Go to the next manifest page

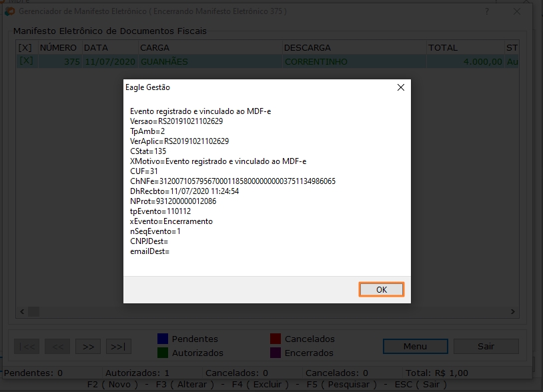[x=89, y=346]
